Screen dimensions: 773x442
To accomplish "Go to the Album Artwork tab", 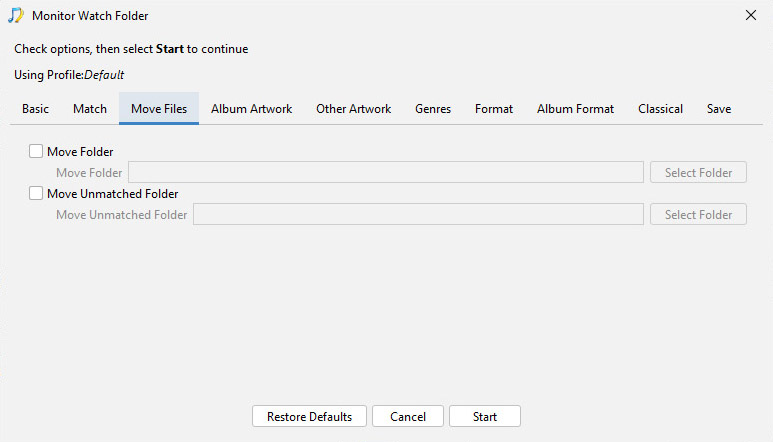I will (x=251, y=109).
